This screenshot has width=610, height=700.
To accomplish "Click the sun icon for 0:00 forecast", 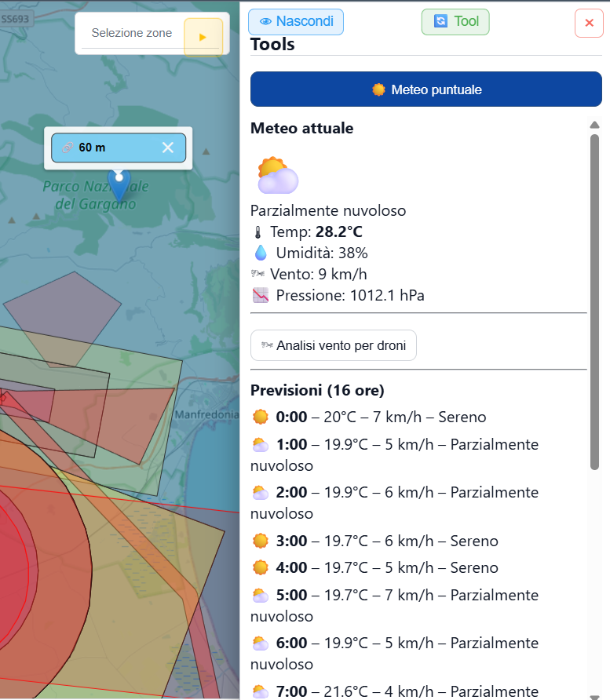I will click(261, 417).
